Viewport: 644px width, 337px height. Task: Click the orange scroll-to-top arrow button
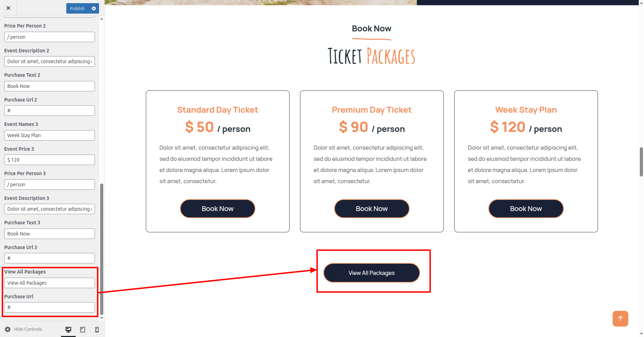pyautogui.click(x=620, y=319)
